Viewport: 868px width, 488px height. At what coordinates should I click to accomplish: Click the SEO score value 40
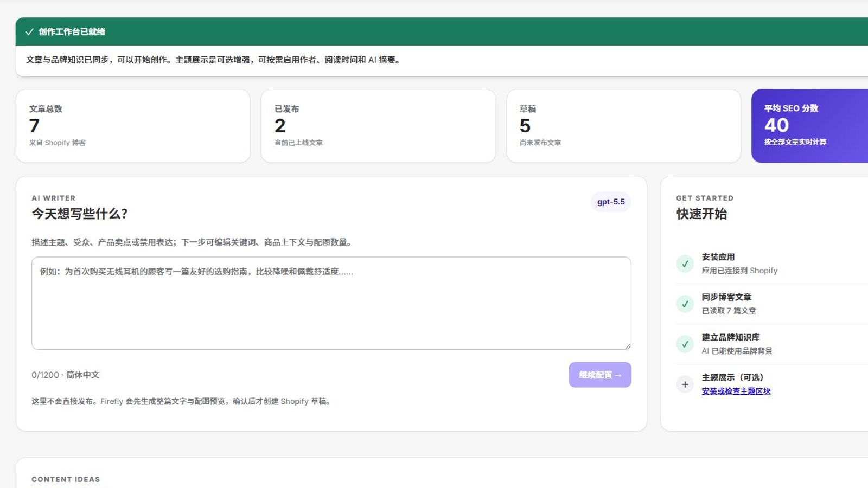click(x=776, y=125)
